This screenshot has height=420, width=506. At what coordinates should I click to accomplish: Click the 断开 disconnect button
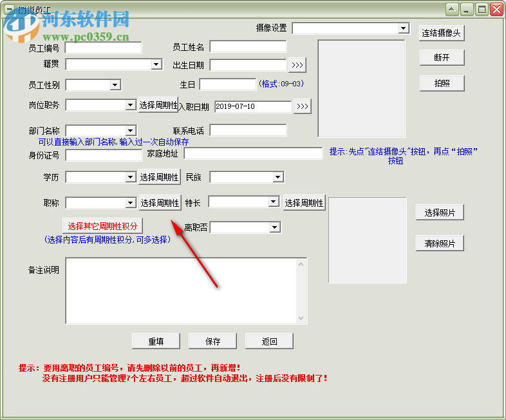point(442,57)
